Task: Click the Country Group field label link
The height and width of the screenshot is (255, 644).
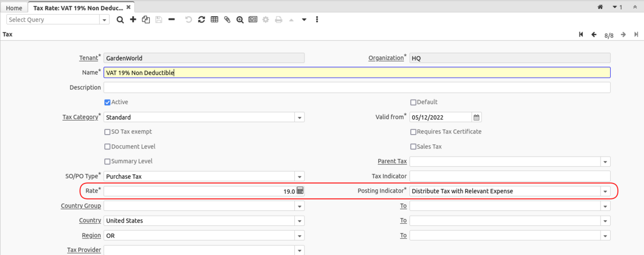Action: click(x=81, y=206)
